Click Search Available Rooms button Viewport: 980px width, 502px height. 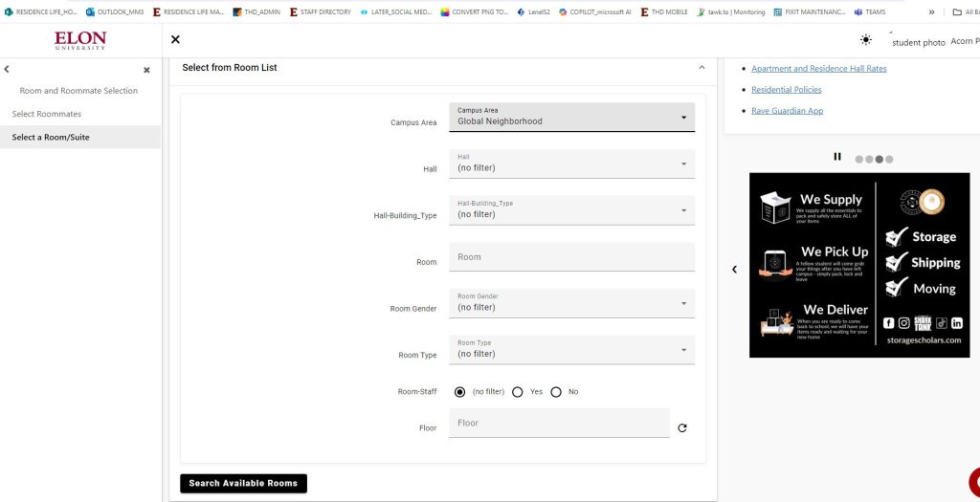243,484
